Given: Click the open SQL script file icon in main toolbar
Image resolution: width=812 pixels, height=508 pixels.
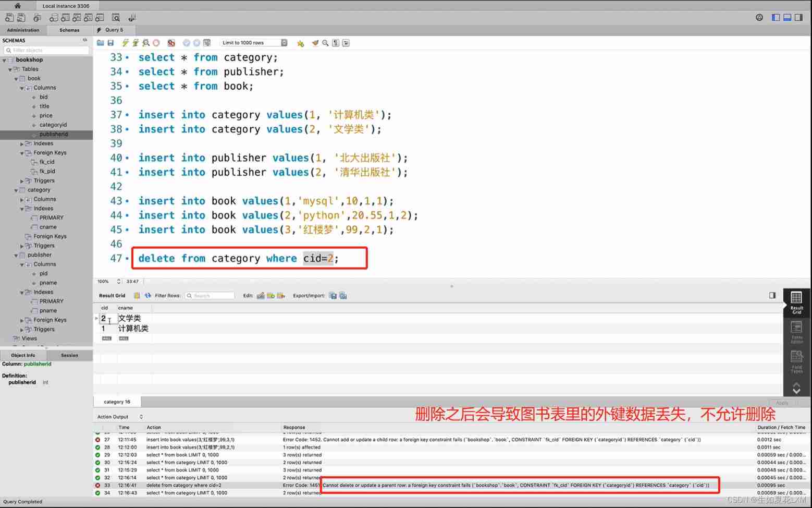Looking at the screenshot, I should [x=21, y=18].
